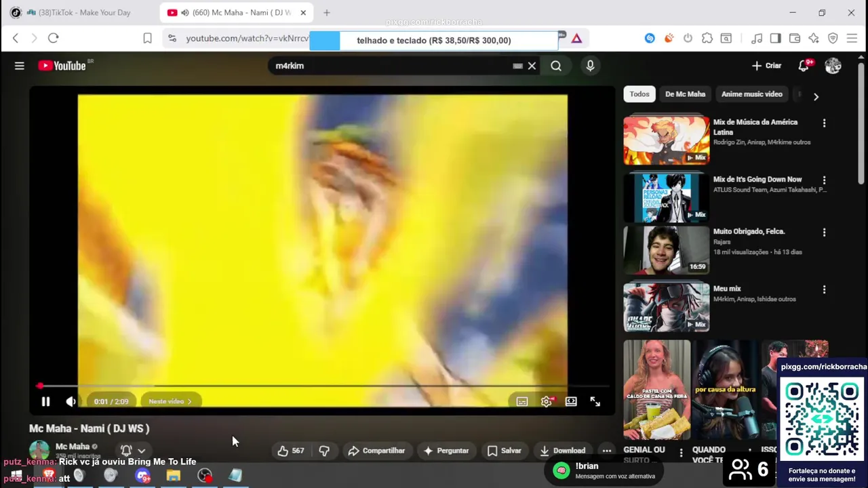This screenshot has height=488, width=868.
Task: Open the extensions puzzle icon
Action: point(707,39)
